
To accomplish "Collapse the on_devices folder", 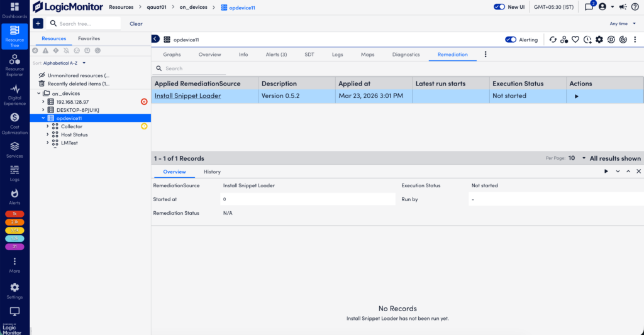I will click(38, 93).
